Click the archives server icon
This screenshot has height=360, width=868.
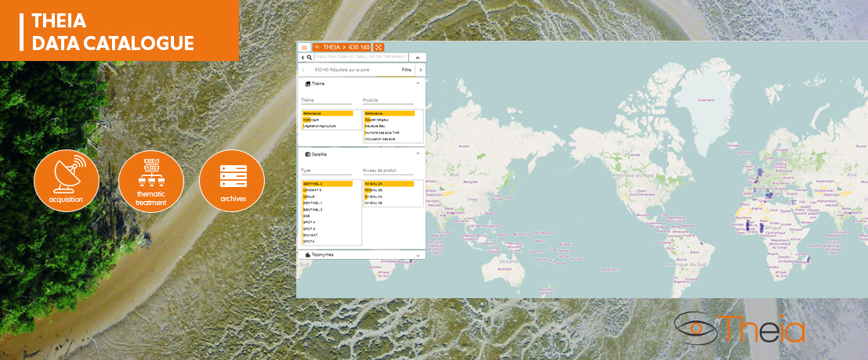232,181
